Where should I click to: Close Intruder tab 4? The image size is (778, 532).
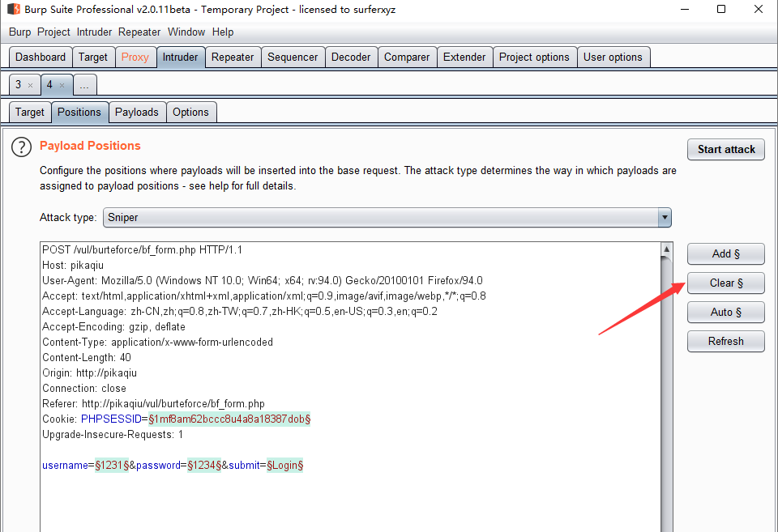[x=62, y=85]
